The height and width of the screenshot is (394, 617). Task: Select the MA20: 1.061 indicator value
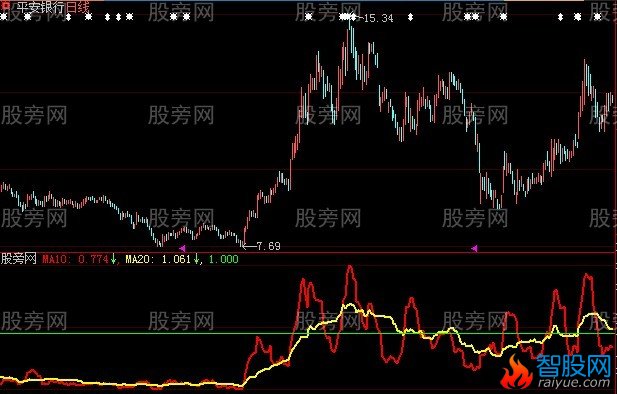[x=158, y=259]
